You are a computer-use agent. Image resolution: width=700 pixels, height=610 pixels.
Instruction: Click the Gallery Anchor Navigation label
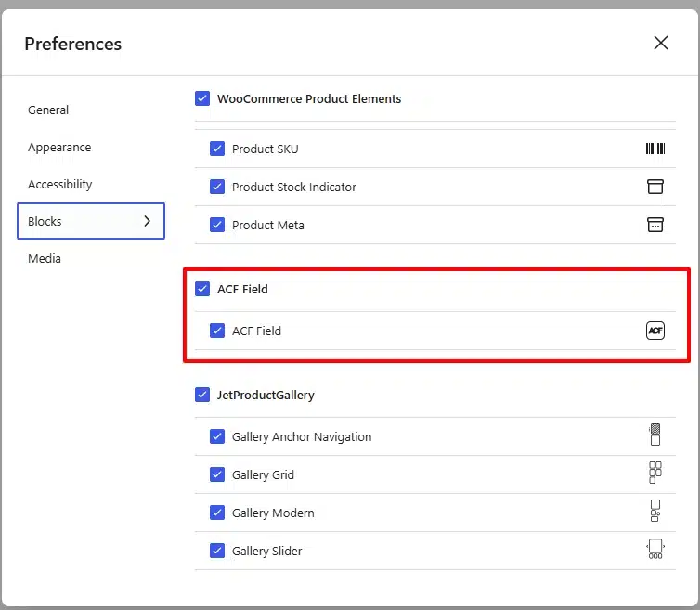pos(302,436)
